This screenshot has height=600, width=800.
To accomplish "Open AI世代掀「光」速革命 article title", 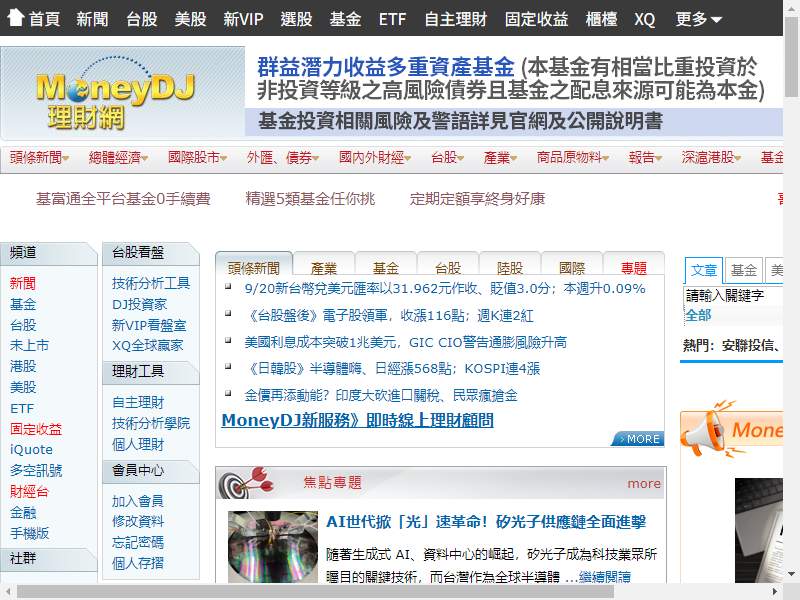I will [x=486, y=521].
